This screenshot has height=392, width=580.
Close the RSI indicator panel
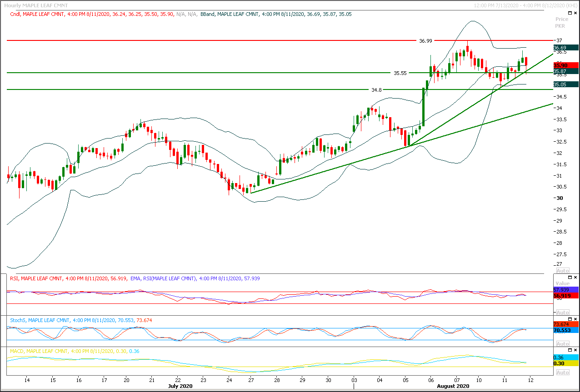(x=575, y=277)
